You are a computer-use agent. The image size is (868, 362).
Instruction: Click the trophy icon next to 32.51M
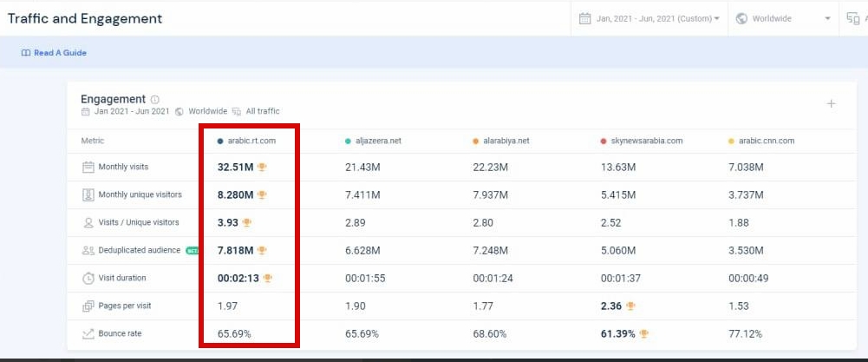click(x=262, y=167)
